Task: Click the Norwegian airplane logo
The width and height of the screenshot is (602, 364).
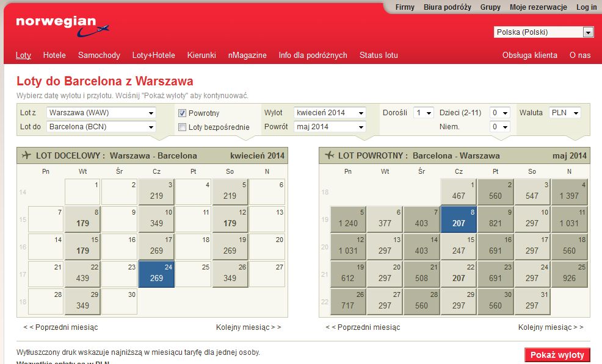Action: coord(62,26)
